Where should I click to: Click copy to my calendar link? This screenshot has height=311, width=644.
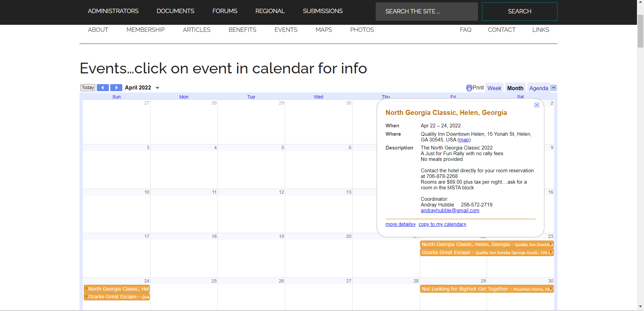coord(442,224)
